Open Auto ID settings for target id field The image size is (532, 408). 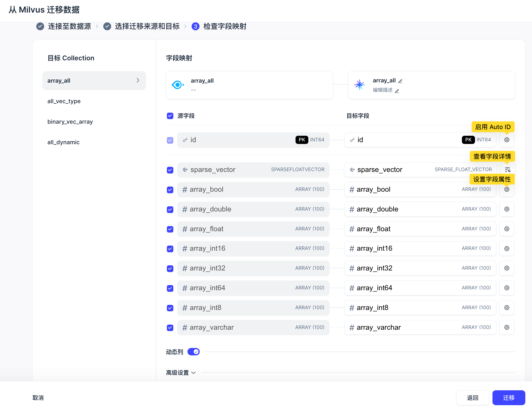507,140
